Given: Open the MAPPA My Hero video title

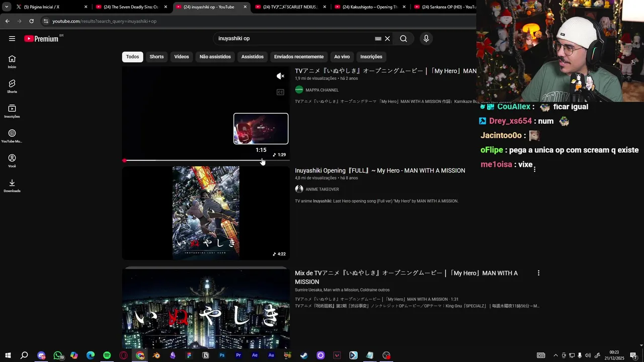Looking at the screenshot, I should 385,71.
